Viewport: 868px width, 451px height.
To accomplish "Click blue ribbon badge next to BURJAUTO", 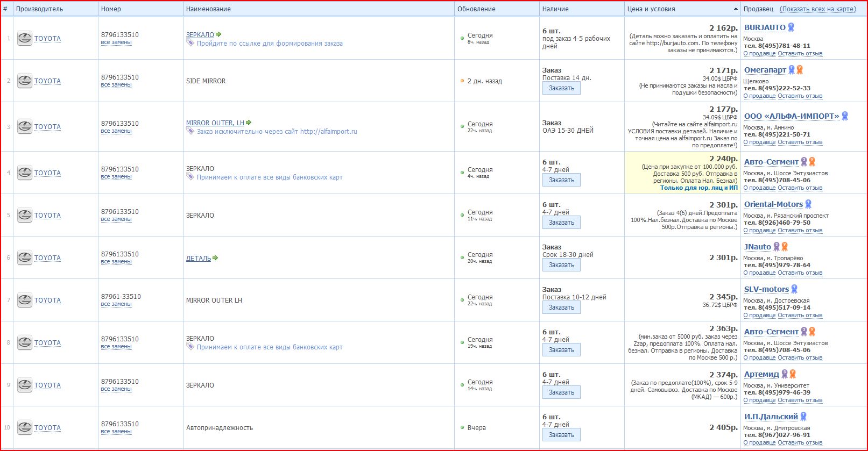I will pyautogui.click(x=791, y=27).
